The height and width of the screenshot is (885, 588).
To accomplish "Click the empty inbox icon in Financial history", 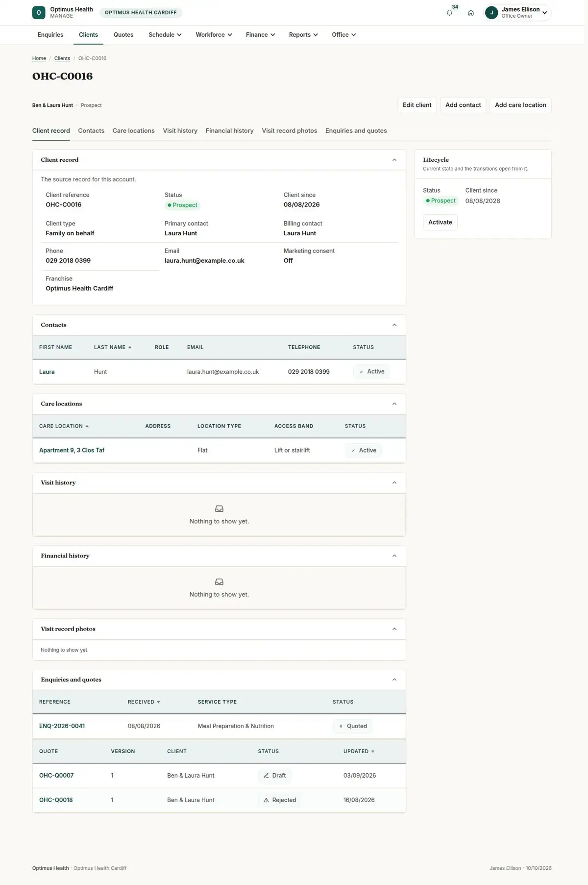I will click(219, 582).
